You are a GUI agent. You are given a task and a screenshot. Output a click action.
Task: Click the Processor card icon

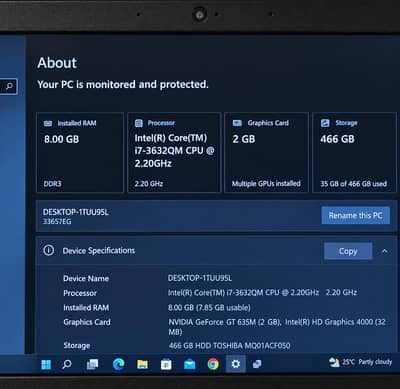[x=139, y=123]
